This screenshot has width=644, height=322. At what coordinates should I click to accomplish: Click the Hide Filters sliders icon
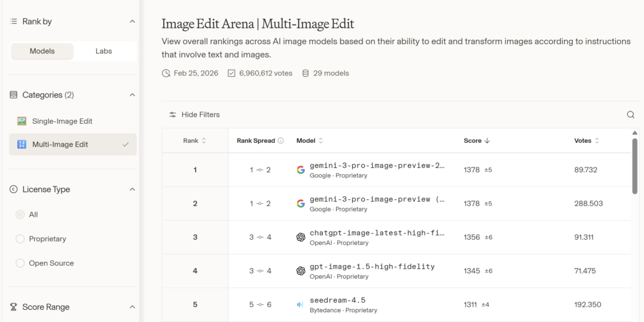pos(173,115)
